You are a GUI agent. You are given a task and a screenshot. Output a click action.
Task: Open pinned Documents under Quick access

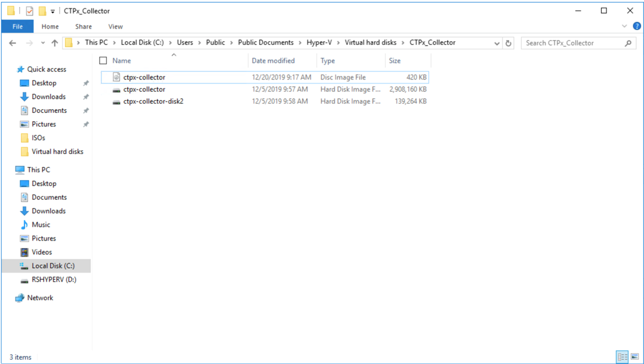tap(50, 110)
